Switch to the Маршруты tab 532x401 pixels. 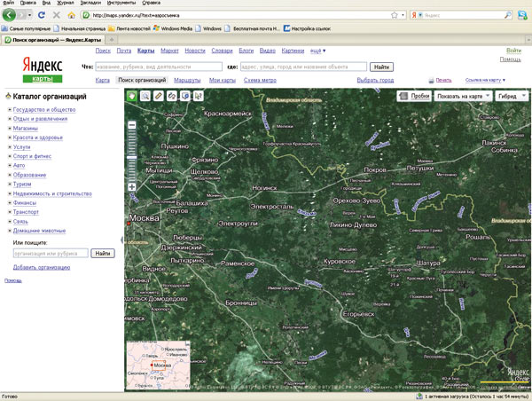tap(187, 80)
